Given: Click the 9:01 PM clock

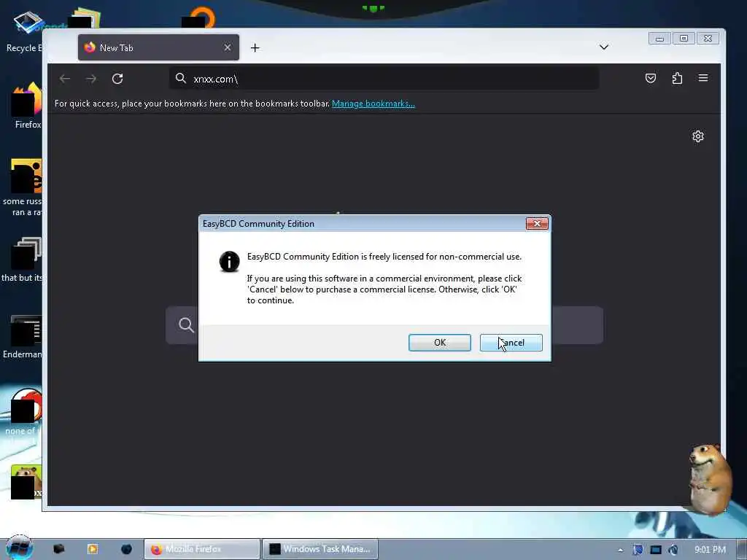Looking at the screenshot, I should 710,550.
